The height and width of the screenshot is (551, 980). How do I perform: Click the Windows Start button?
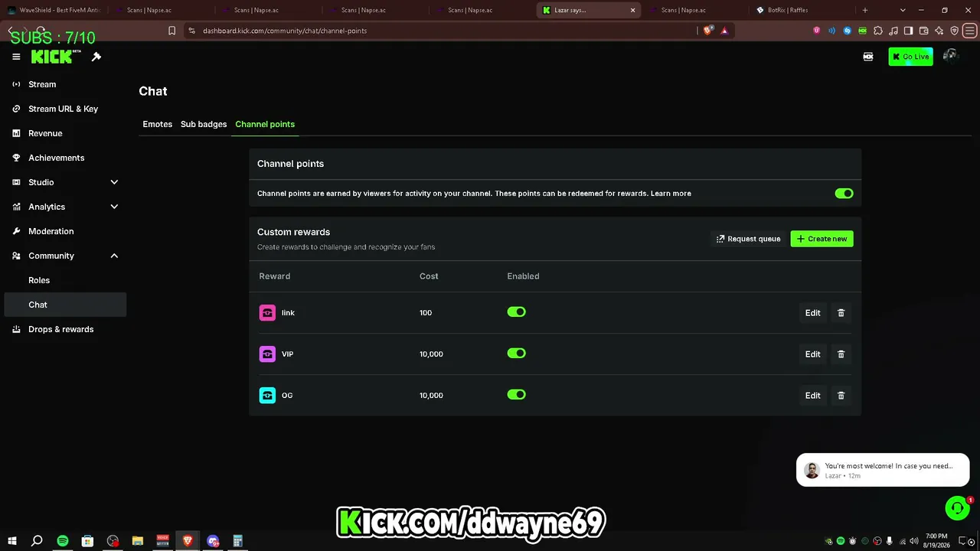11,541
